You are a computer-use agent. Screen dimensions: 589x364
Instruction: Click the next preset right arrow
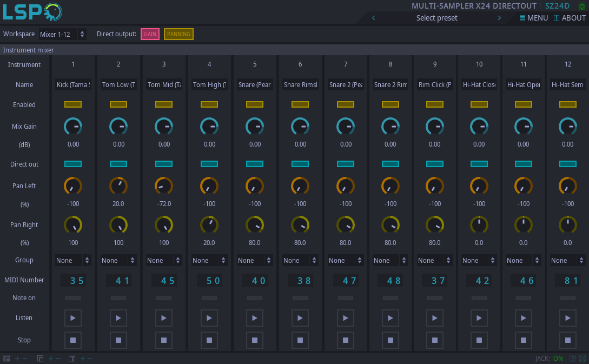click(x=499, y=18)
